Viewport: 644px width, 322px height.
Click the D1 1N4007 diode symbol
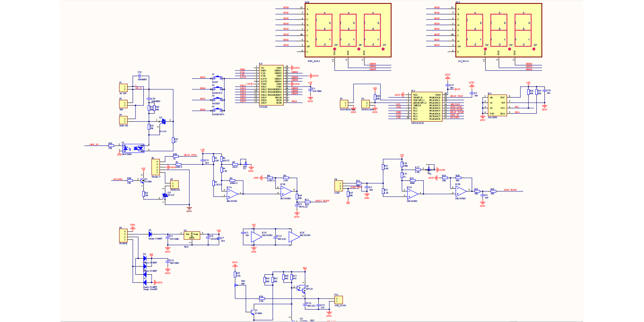[150, 234]
